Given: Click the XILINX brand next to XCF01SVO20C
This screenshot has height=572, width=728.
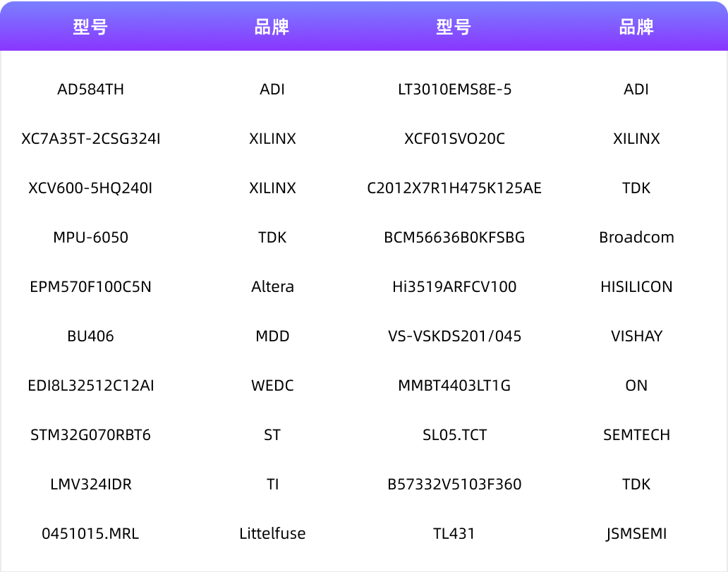Looking at the screenshot, I should pyautogui.click(x=637, y=138).
